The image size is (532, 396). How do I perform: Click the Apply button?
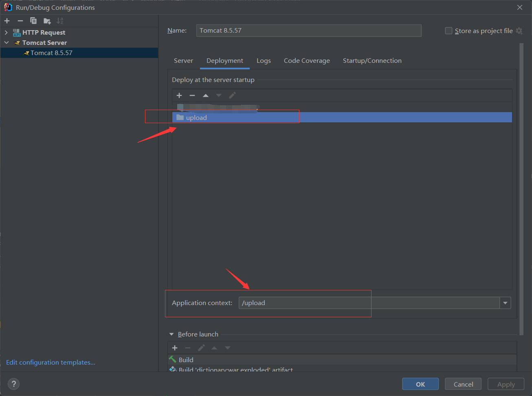[x=506, y=384]
